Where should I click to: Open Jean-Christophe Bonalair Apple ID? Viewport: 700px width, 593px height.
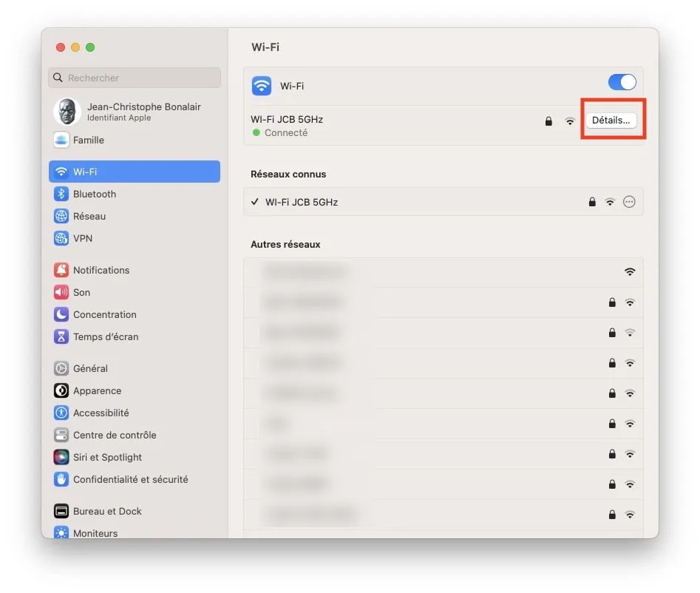(x=135, y=112)
